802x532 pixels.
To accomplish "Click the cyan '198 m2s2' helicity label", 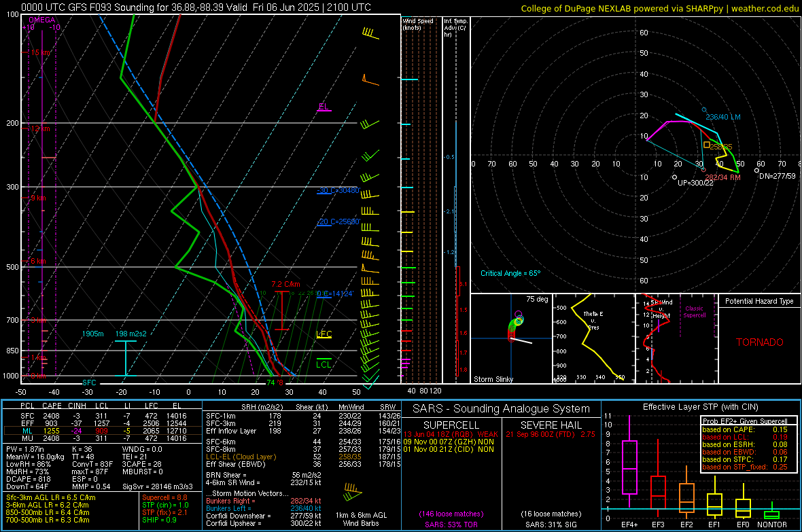I will click(130, 334).
